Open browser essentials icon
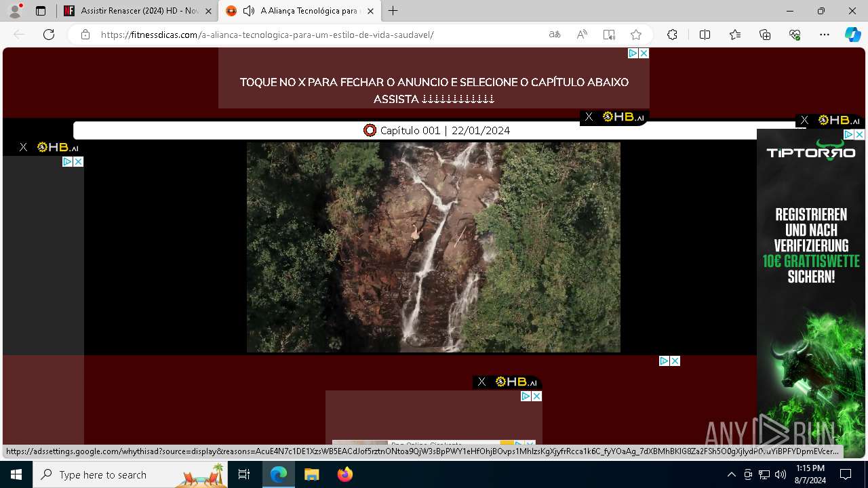868x488 pixels. 795,35
